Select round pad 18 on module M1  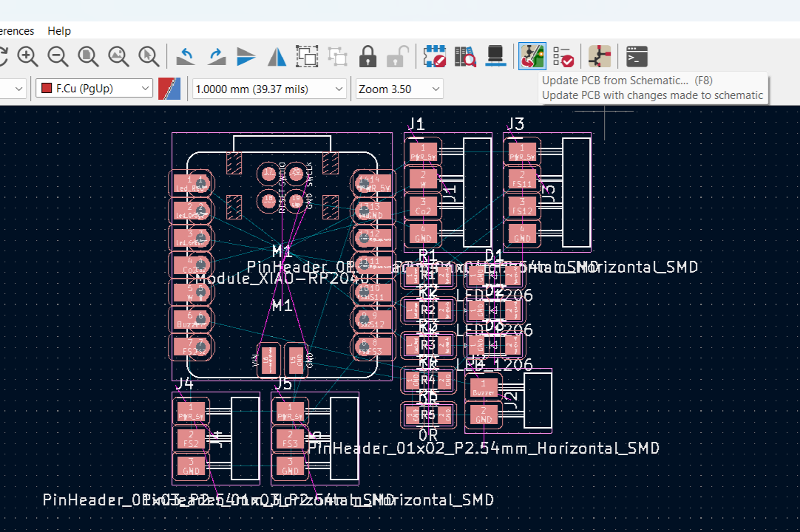tap(269, 200)
